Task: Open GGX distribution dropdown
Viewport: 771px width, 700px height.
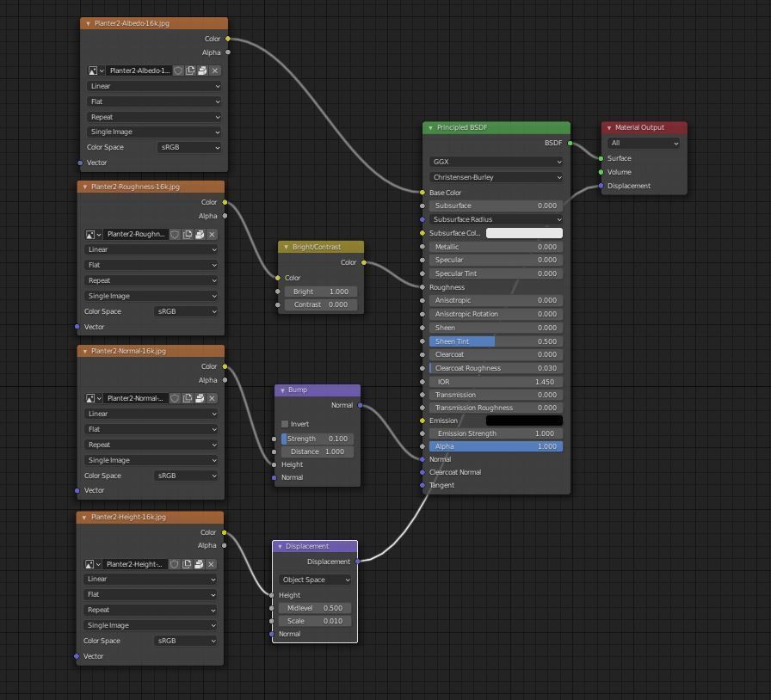Action: pyautogui.click(x=497, y=162)
